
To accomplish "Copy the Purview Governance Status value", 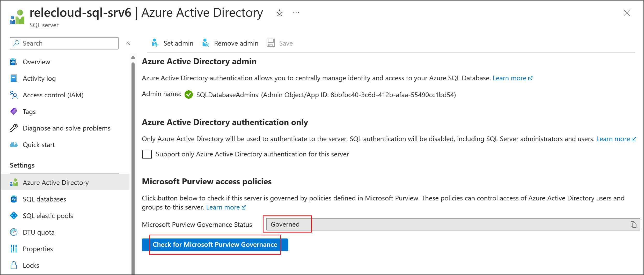I will [x=633, y=225].
